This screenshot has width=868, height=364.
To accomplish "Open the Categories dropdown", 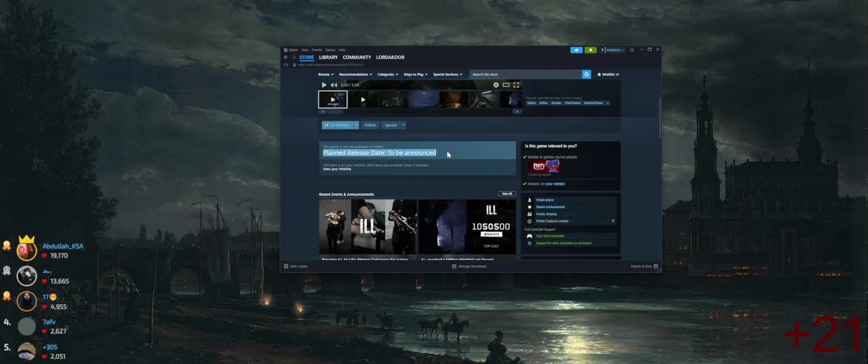I will click(388, 74).
